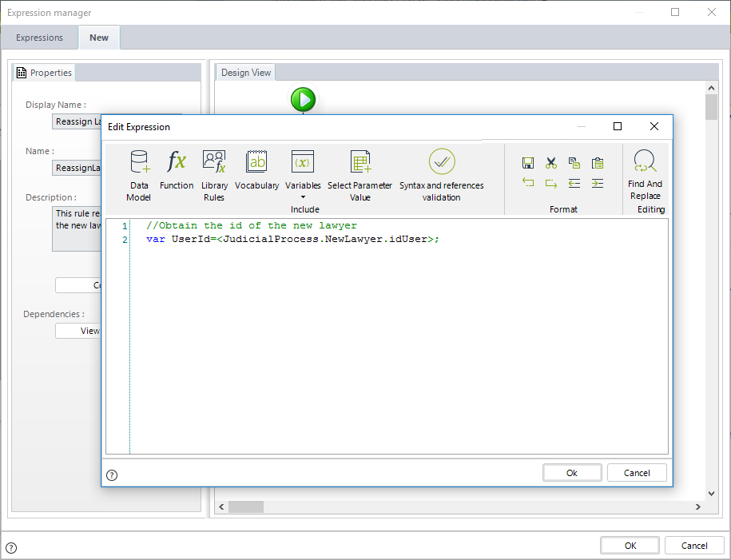
Task: Open Find And Replace
Action: click(646, 175)
